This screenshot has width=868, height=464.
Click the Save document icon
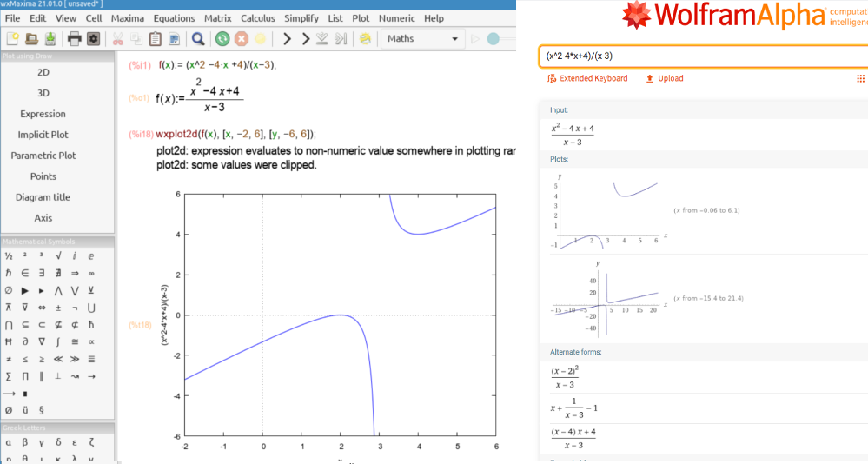click(x=50, y=39)
